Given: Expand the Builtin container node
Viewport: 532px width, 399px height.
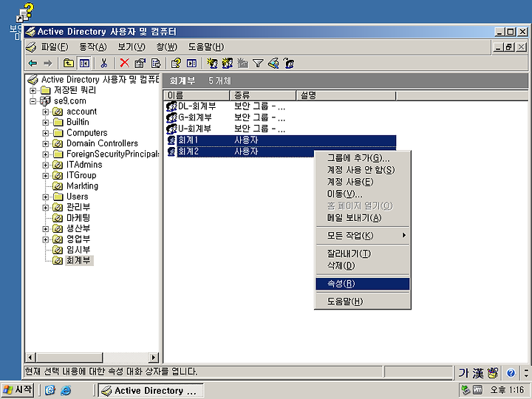Looking at the screenshot, I should [46, 123].
